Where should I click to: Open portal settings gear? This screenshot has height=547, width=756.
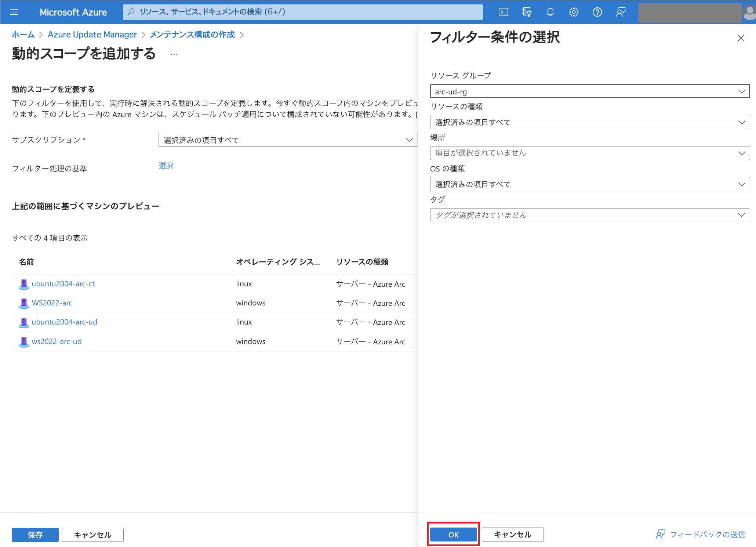point(574,12)
